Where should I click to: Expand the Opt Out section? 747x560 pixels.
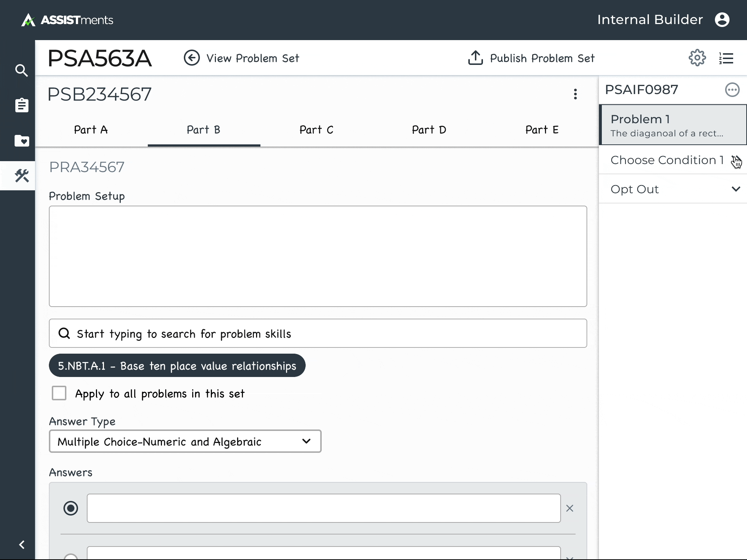pyautogui.click(x=736, y=189)
